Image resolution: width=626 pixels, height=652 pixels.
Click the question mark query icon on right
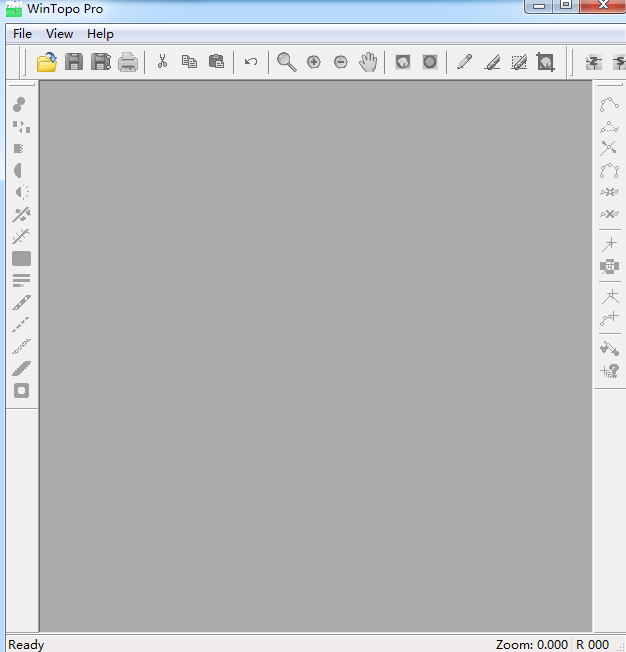(x=609, y=370)
